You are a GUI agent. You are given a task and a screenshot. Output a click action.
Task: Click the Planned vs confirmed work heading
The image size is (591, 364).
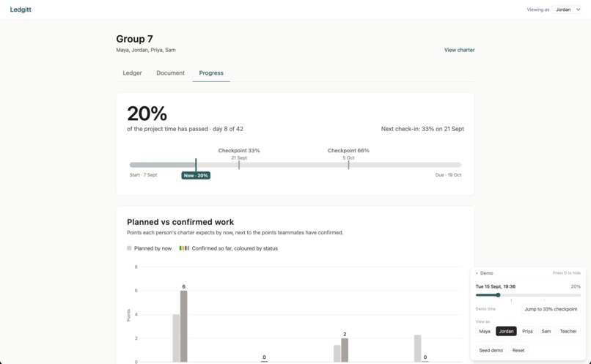pyautogui.click(x=180, y=222)
